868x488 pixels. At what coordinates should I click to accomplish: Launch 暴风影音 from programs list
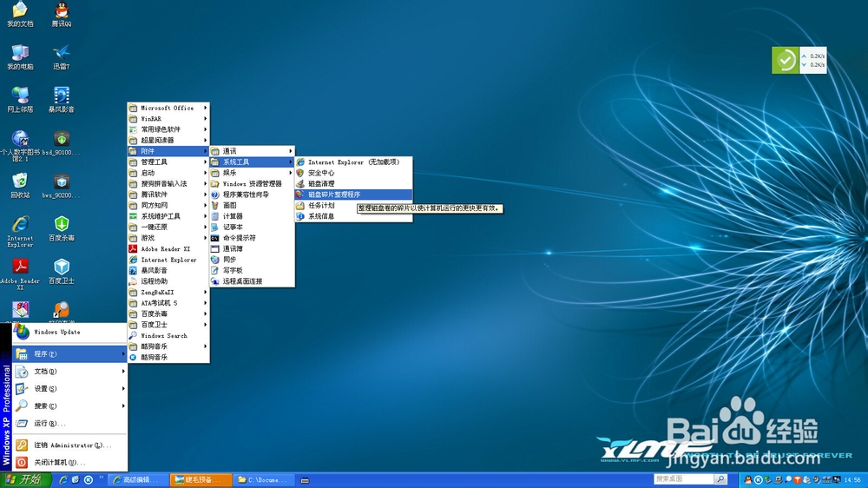(x=168, y=270)
